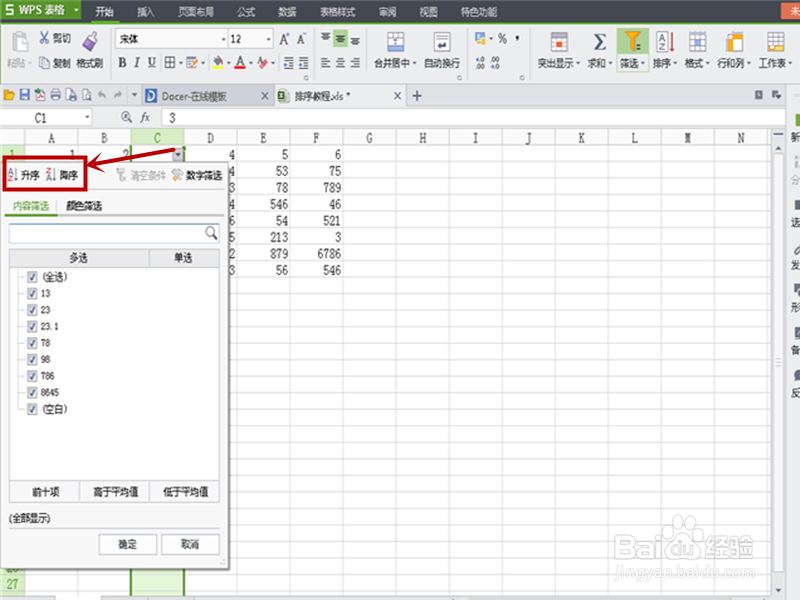Open the 插入 (Insert) ribbon tab
The image size is (800, 600).
click(145, 12)
